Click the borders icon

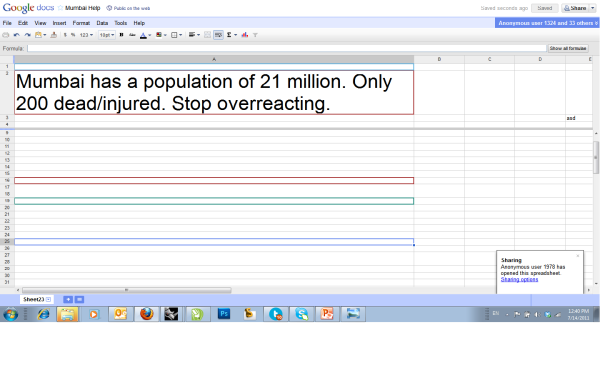pyautogui.click(x=174, y=35)
